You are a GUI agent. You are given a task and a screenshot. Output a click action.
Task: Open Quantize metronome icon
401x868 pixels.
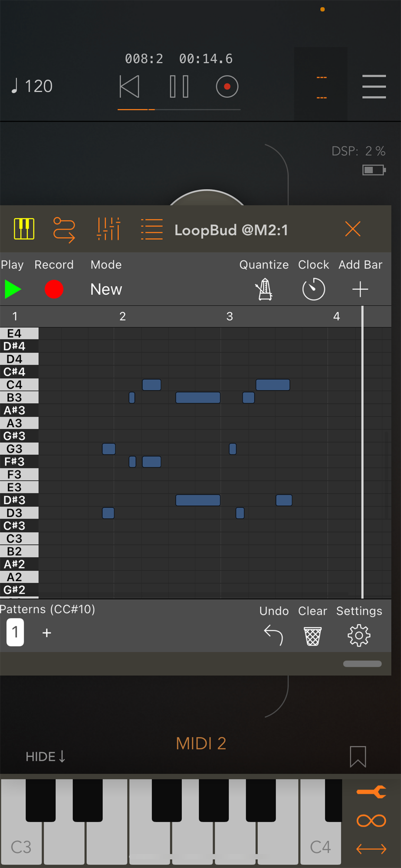[264, 289]
